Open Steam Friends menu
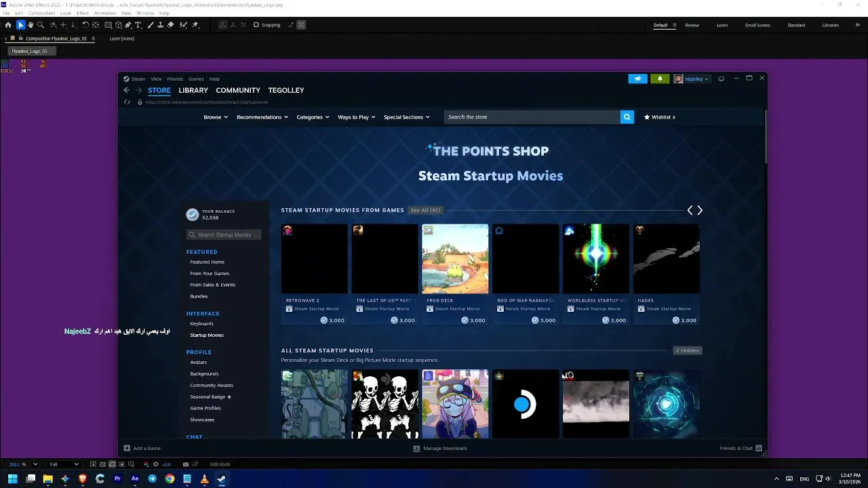 175,79
